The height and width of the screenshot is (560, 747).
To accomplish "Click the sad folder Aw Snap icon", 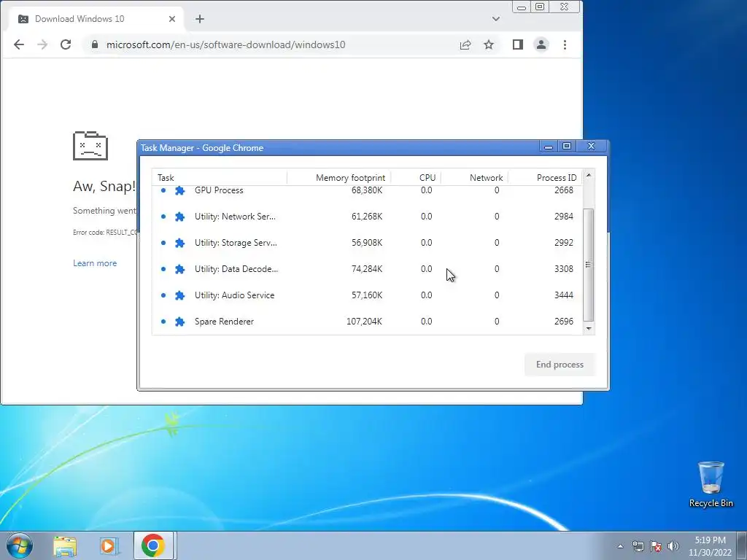I will (x=90, y=146).
